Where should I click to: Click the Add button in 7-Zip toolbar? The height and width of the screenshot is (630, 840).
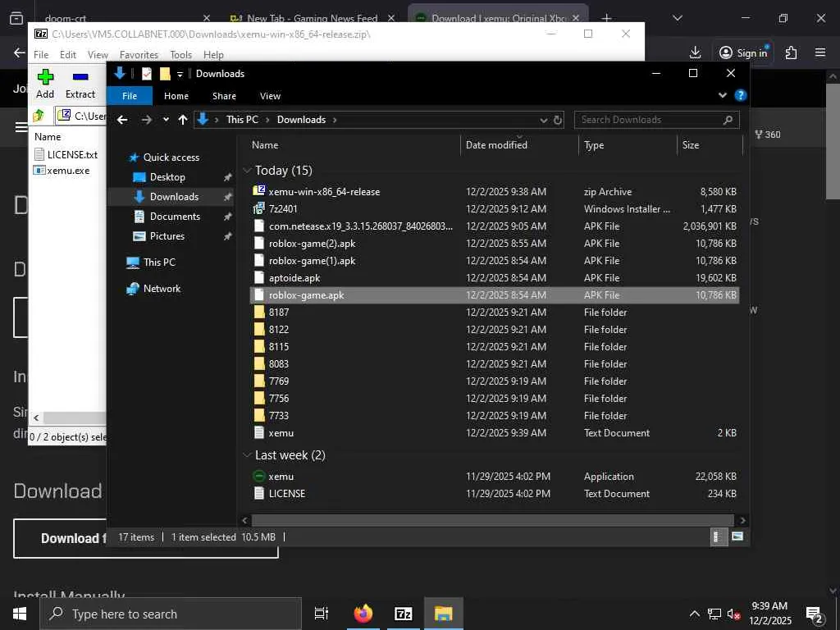coord(45,84)
